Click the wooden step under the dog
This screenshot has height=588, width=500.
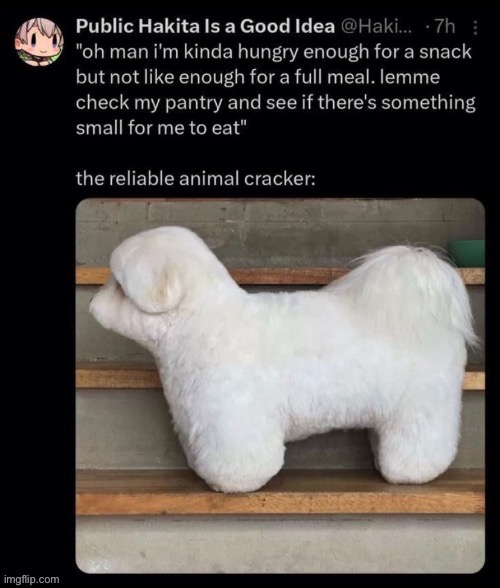[280, 493]
